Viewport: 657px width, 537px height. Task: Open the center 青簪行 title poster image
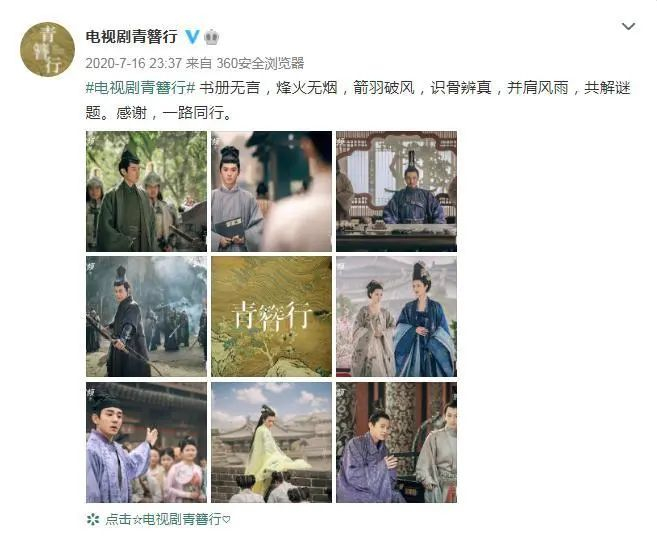pyautogui.click(x=272, y=317)
